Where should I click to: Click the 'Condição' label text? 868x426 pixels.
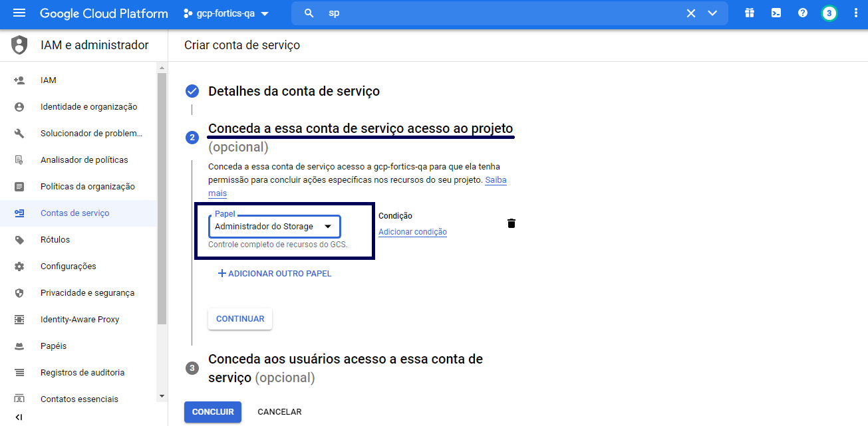click(395, 216)
